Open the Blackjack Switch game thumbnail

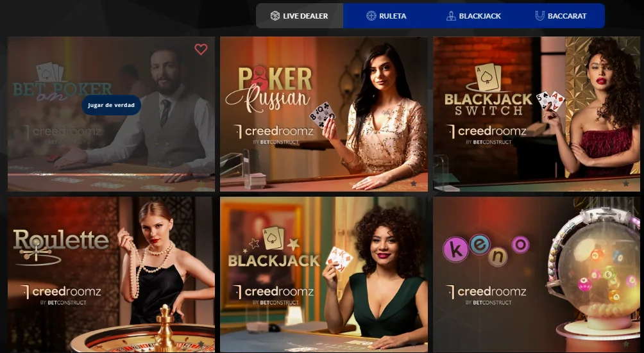click(x=536, y=114)
